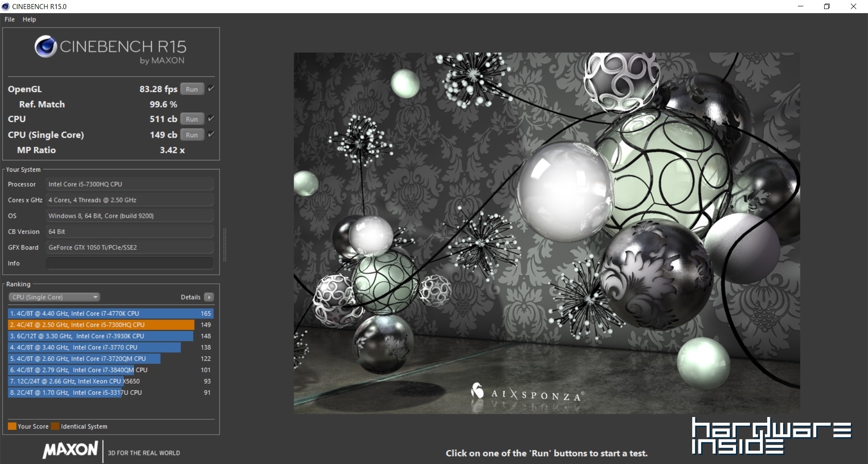Click the panel splitter handle
Screen dimensions: 868x464
click(x=225, y=245)
